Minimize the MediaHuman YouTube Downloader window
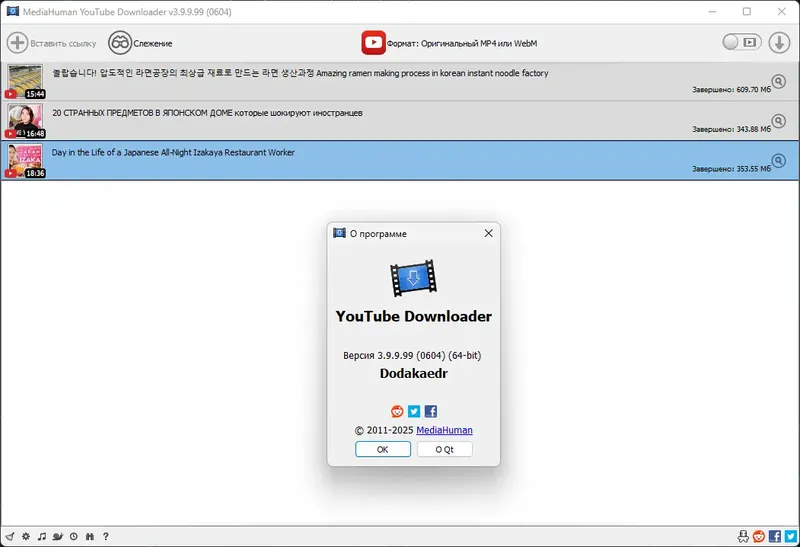Screen dimensions: 800x547 pyautogui.click(x=713, y=11)
